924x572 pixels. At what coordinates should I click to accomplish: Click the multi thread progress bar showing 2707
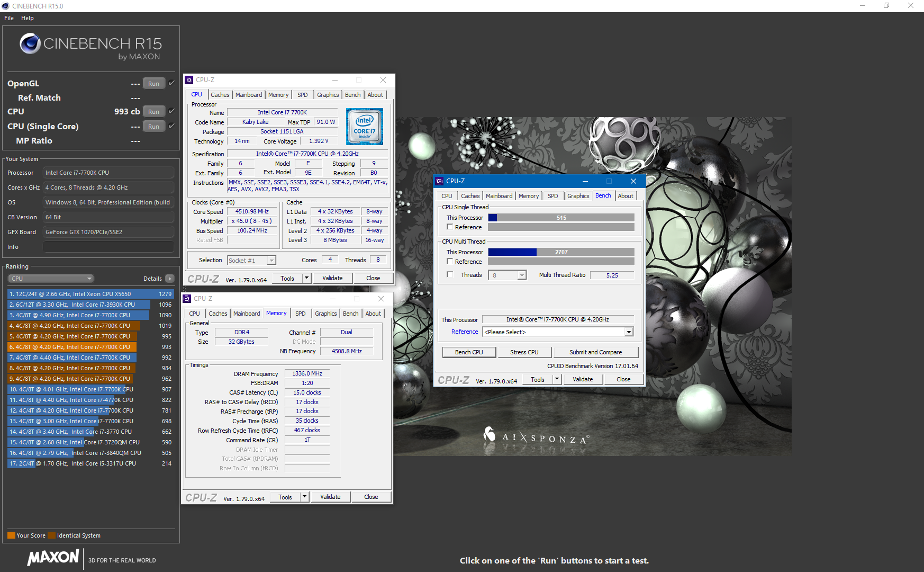click(561, 252)
